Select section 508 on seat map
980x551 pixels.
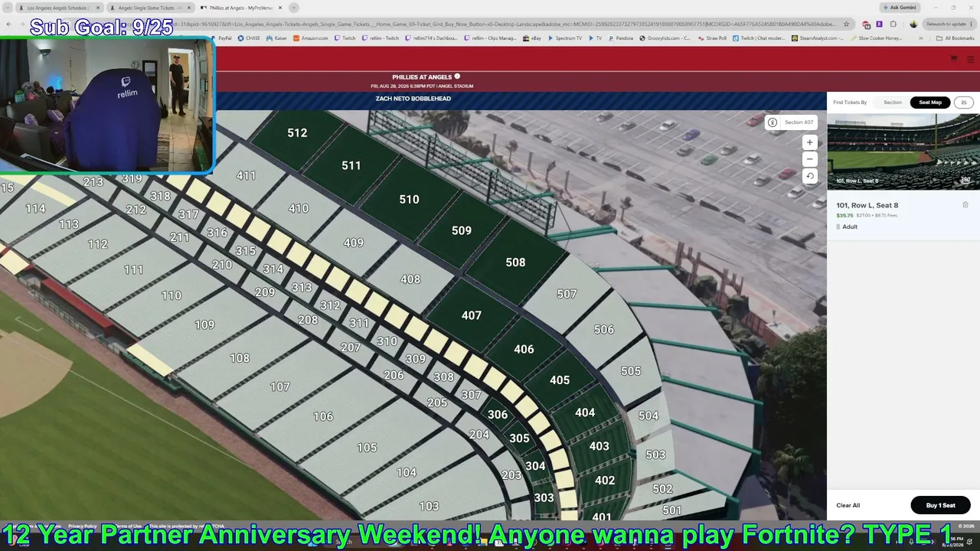tap(515, 262)
